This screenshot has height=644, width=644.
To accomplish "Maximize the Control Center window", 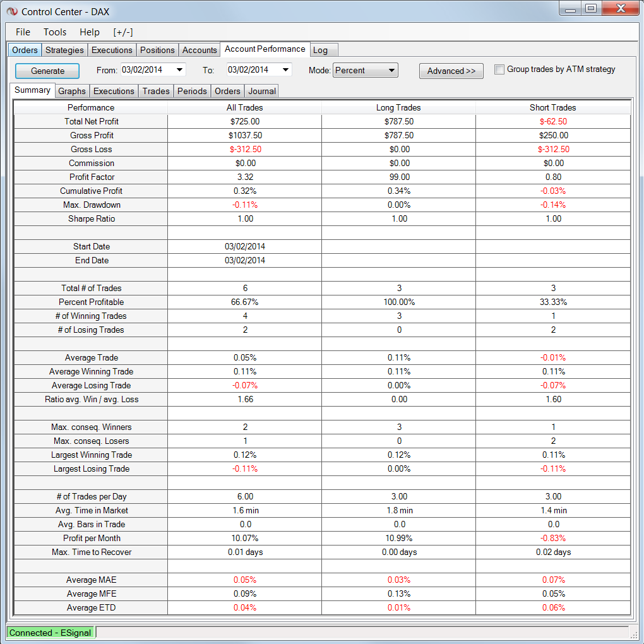I will (x=591, y=9).
